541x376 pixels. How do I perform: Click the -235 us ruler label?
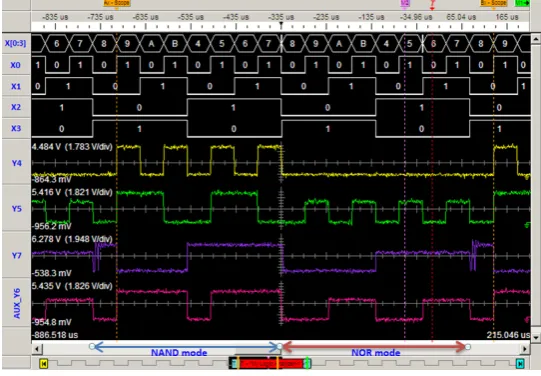pos(326,17)
